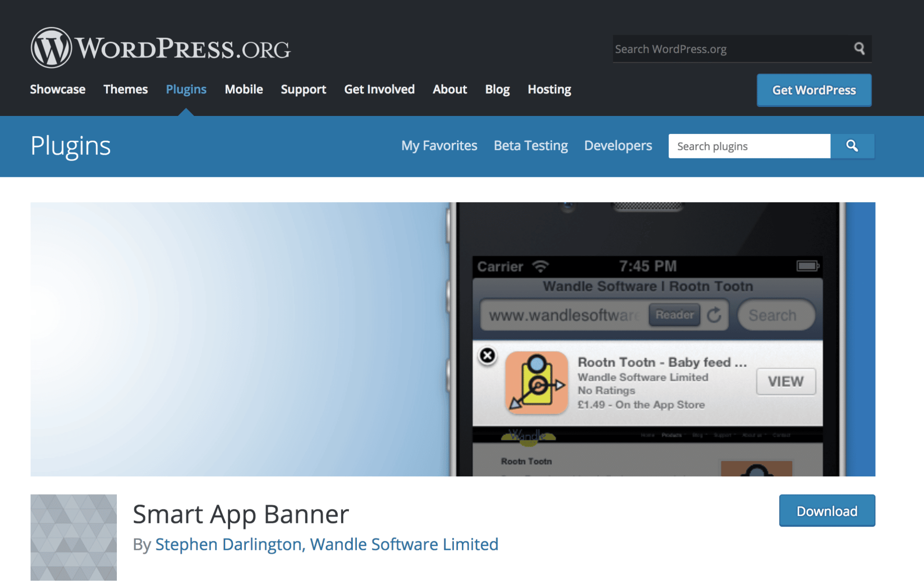
Task: Click the Get WordPress button
Action: pos(813,90)
